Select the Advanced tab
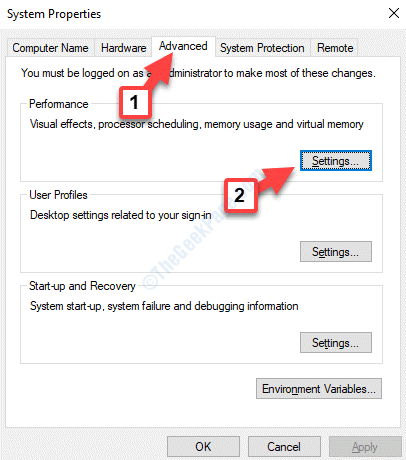406x460 pixels. coord(183,46)
